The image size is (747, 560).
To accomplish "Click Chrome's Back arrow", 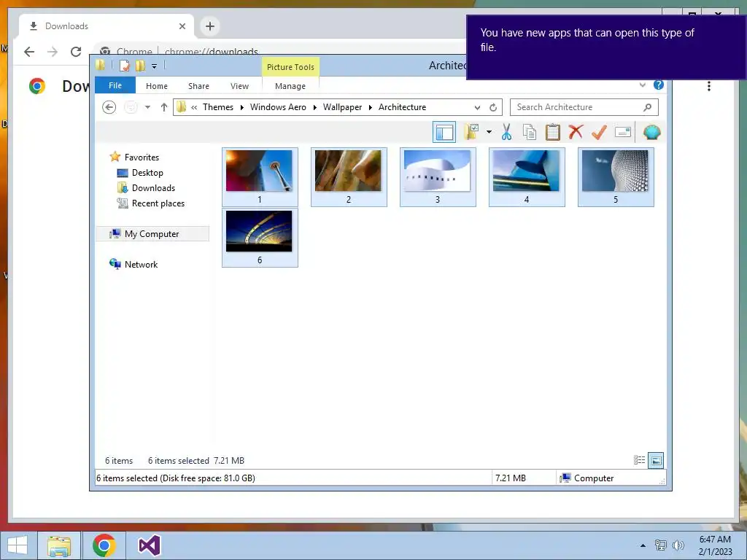I will (29, 52).
